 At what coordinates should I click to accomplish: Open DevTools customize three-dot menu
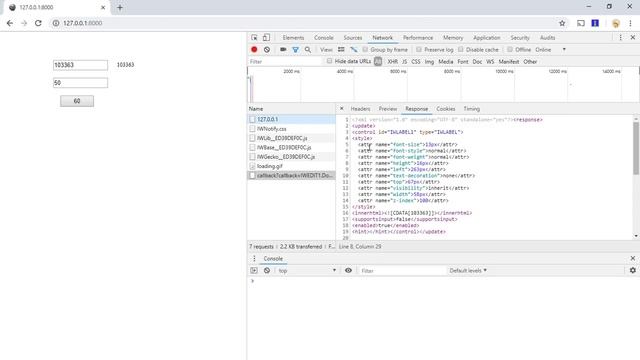click(620, 38)
